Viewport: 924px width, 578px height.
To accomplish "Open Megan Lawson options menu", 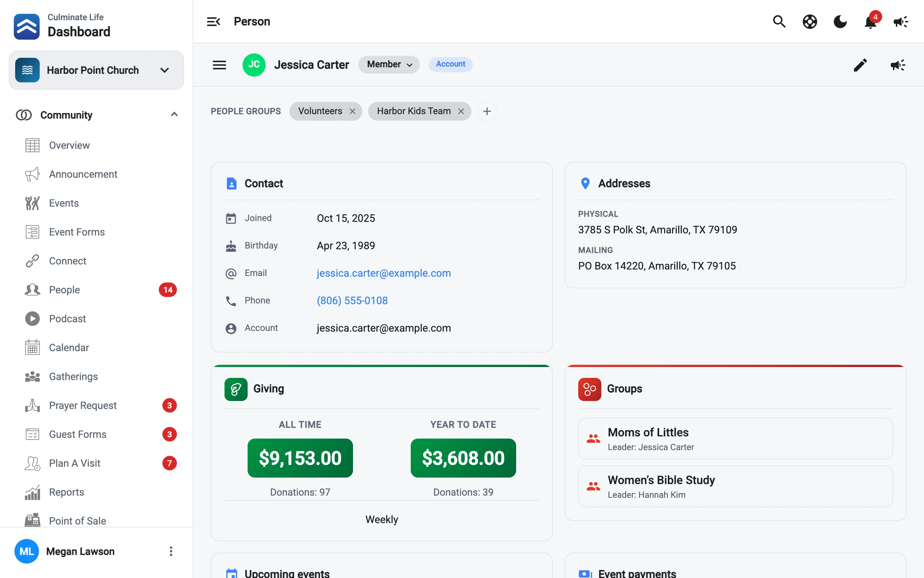I will pos(171,551).
